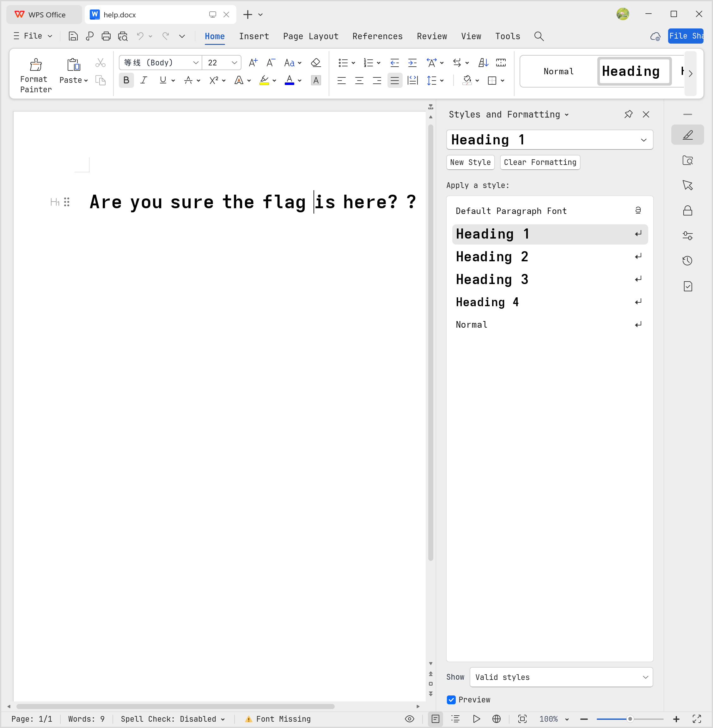
Task: Open the References tab
Action: pyautogui.click(x=377, y=36)
